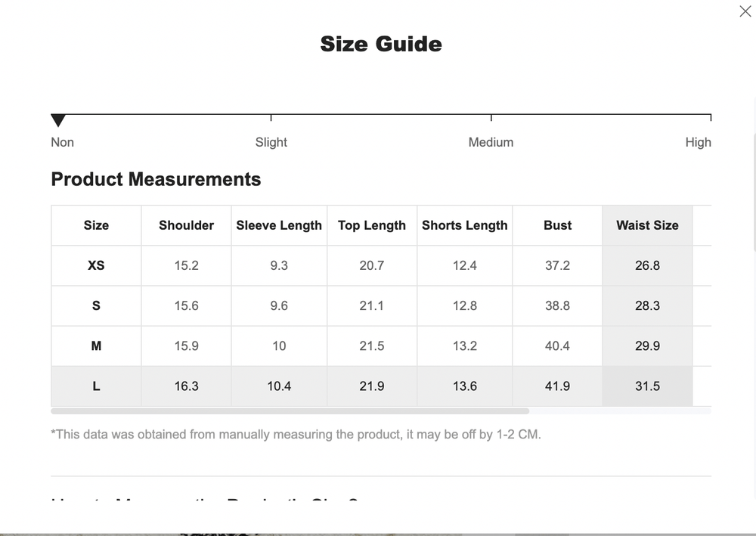The image size is (756, 536).
Task: Click the L size row label
Action: pos(96,386)
